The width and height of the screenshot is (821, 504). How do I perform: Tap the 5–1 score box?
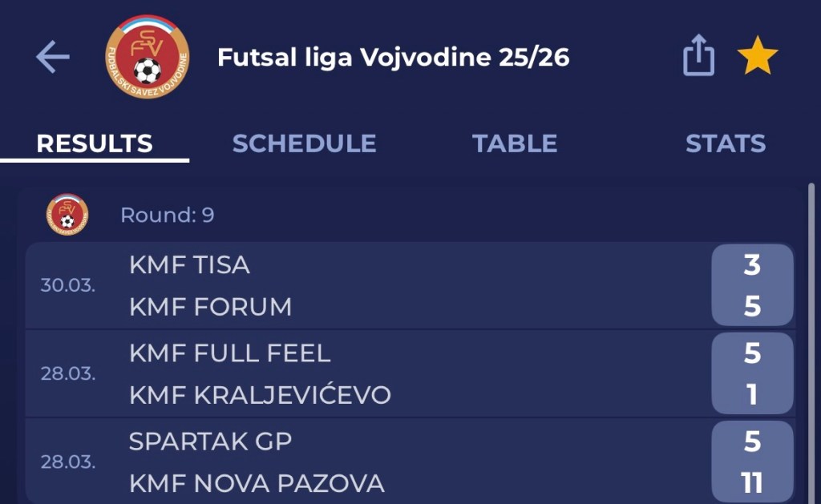click(x=751, y=374)
